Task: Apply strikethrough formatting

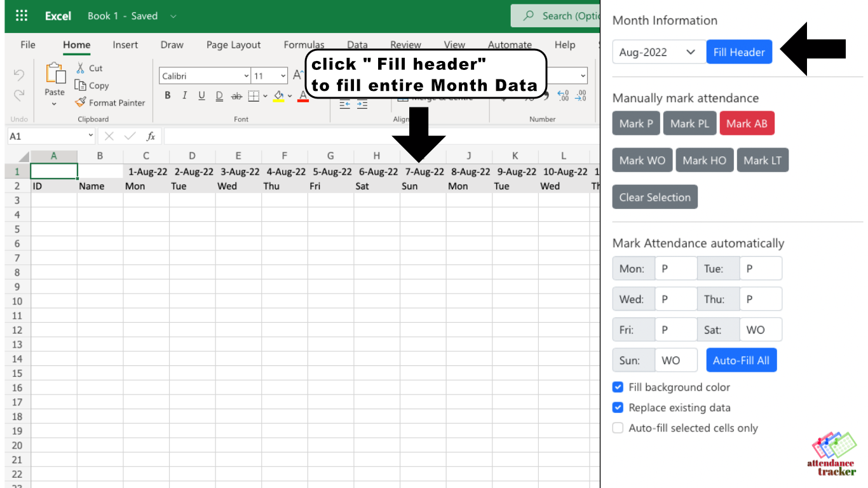Action: click(x=236, y=95)
